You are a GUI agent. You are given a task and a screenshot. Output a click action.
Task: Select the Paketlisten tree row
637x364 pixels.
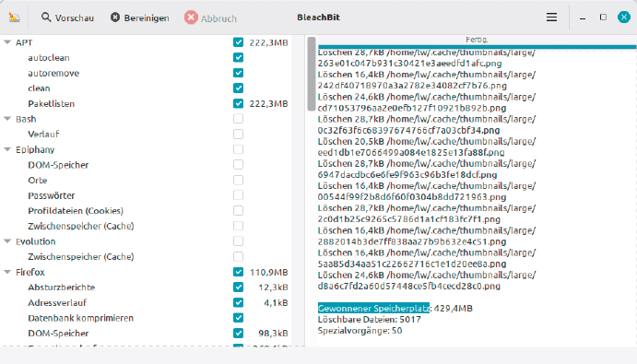pyautogui.click(x=147, y=103)
